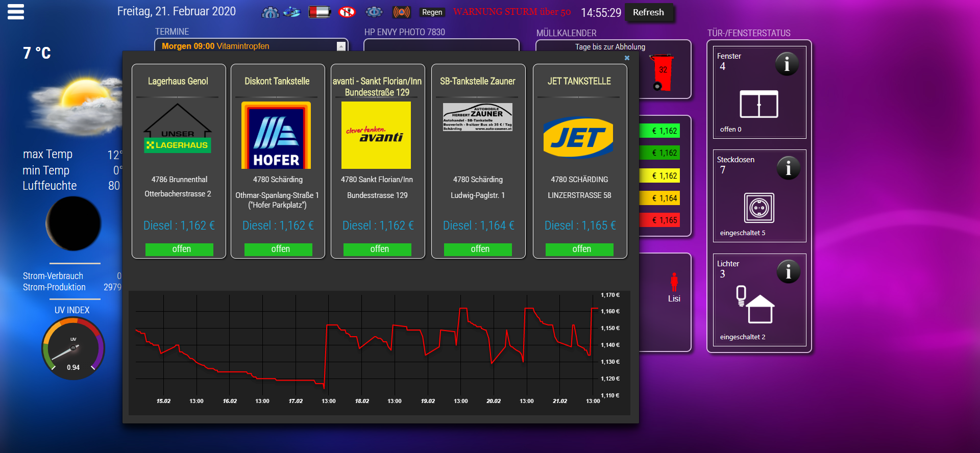Click the Lichter lamp and house symbol

[755, 305]
